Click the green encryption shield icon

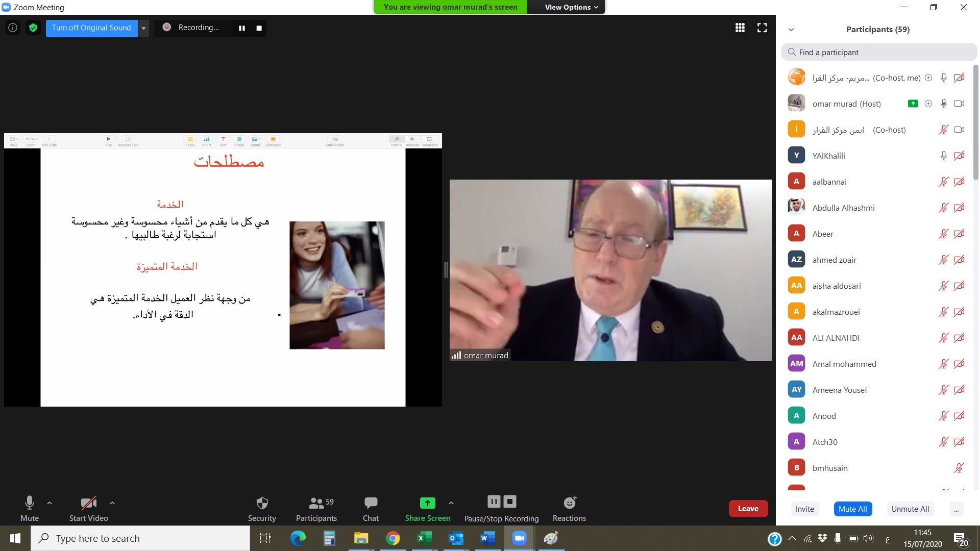point(33,28)
